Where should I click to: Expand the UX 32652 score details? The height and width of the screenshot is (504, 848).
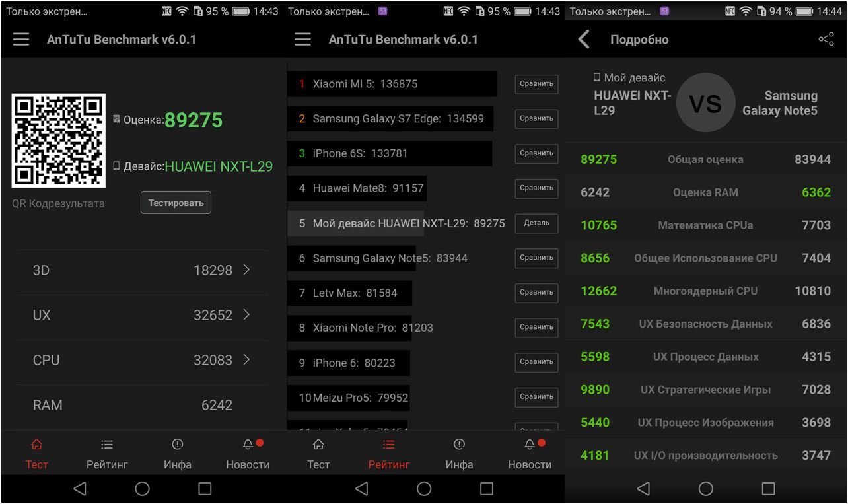click(x=246, y=315)
